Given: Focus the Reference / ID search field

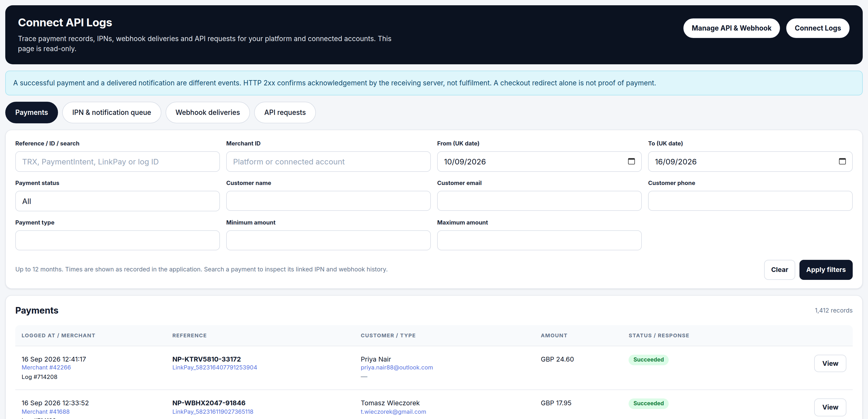Looking at the screenshot, I should tap(117, 162).
